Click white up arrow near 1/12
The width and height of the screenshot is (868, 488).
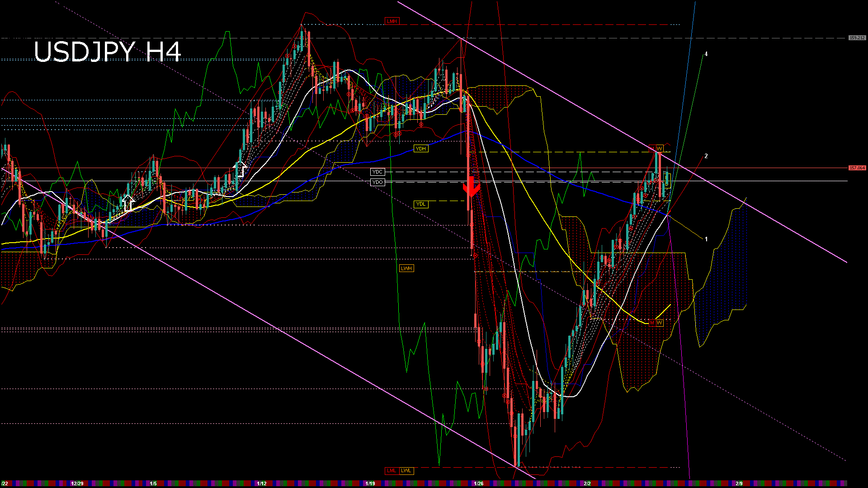240,169
